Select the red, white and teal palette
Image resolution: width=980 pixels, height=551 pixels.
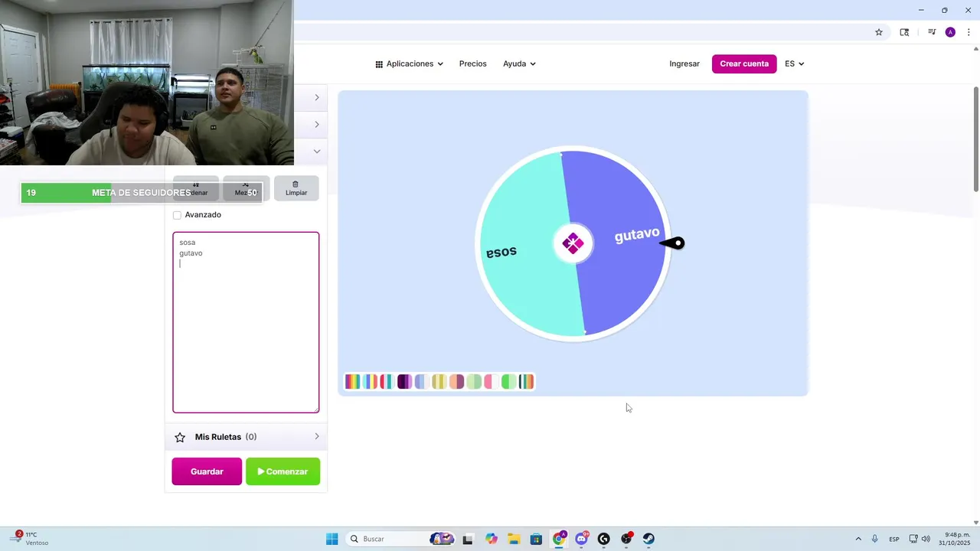(387, 381)
